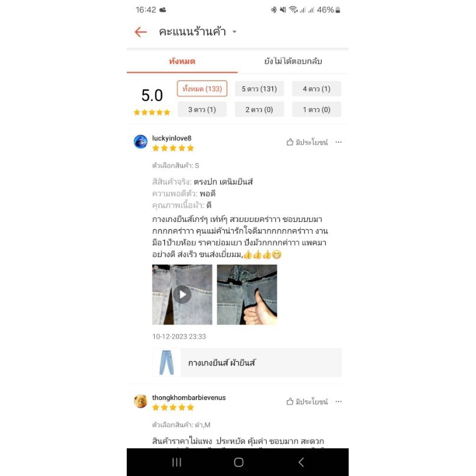
Task: Expand the คะแนนร้านค้า title dropdown arrow
Action: (234, 32)
